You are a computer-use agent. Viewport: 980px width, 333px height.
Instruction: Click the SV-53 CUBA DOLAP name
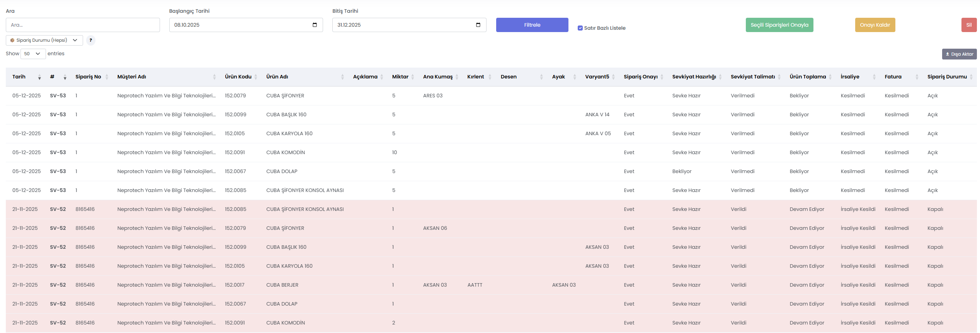pyautogui.click(x=282, y=172)
